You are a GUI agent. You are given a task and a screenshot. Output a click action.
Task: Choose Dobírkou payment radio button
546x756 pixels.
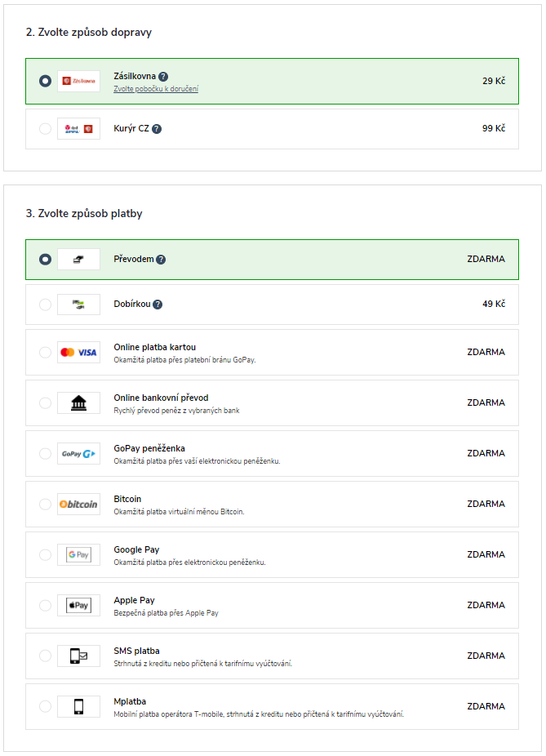click(x=46, y=305)
